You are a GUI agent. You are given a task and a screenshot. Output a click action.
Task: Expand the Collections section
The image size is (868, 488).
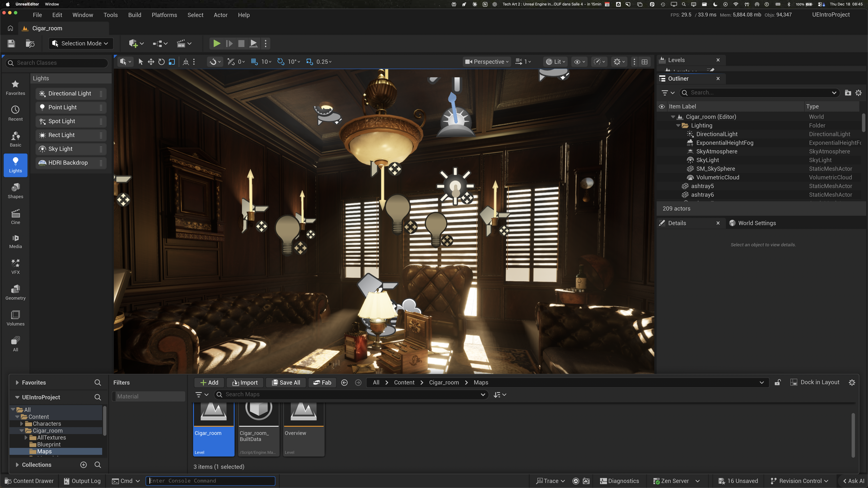coord(17,465)
